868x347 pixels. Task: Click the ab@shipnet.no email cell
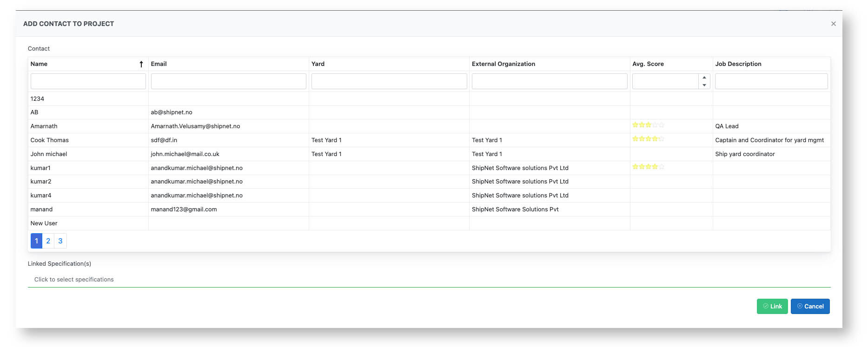(x=172, y=112)
